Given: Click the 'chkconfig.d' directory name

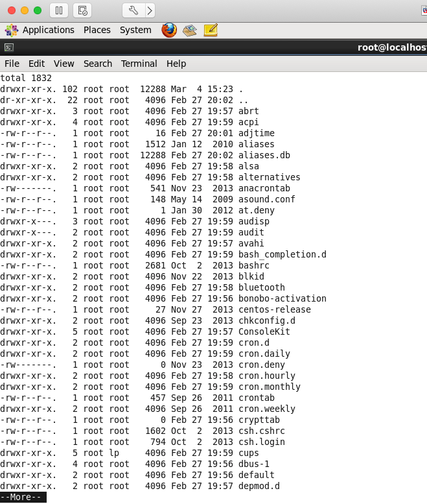Looking at the screenshot, I should 267,321.
